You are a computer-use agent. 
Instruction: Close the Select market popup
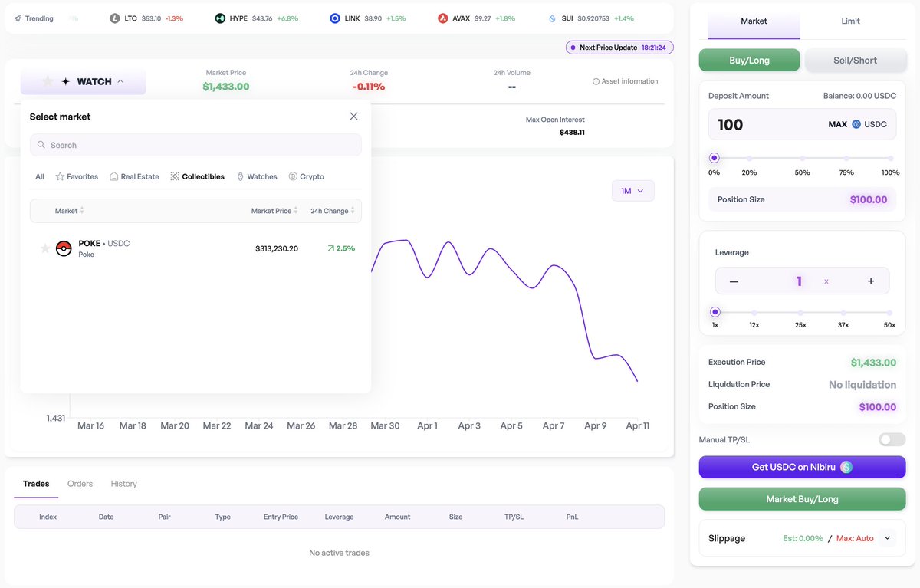[x=353, y=117]
